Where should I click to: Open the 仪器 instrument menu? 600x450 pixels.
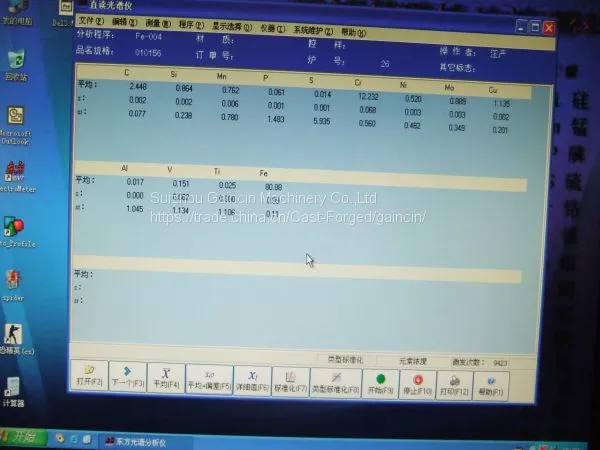273,29
